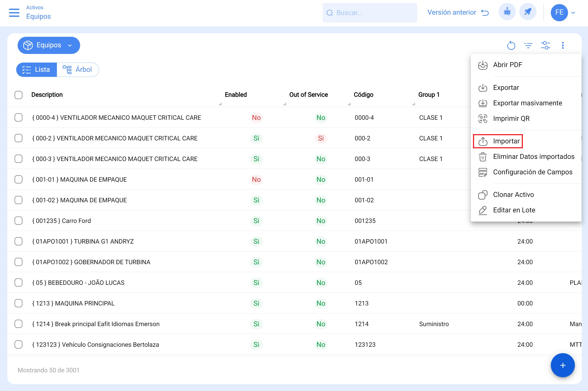Click the Buscar search field
588x391 pixels.
tap(370, 13)
